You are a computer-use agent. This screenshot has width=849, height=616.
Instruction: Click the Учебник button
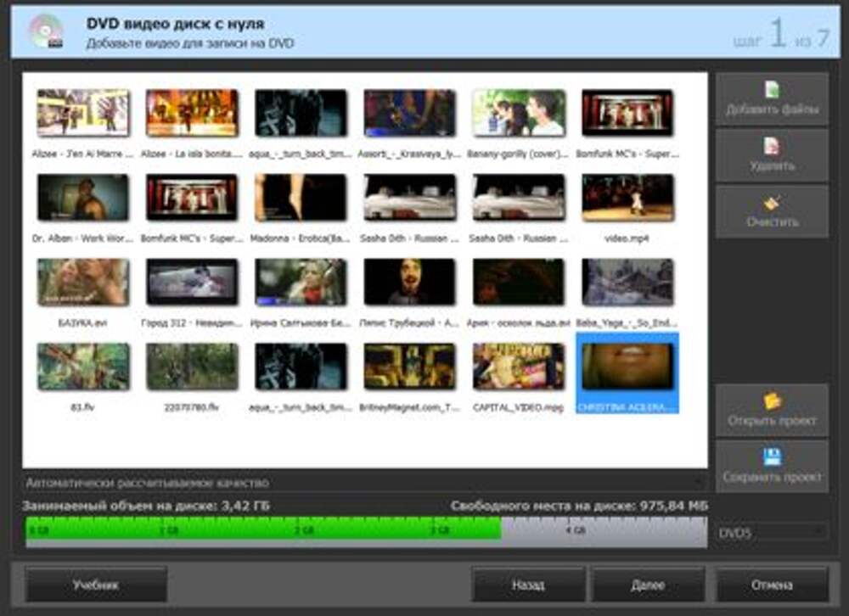click(96, 585)
